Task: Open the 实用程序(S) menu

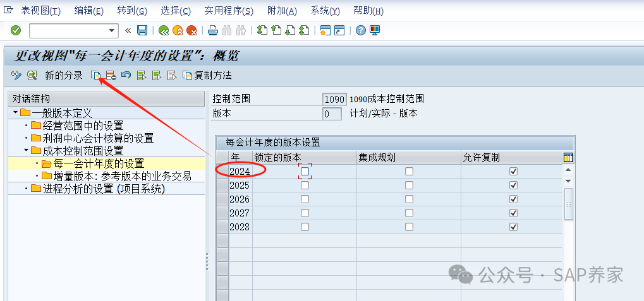Action: pos(229,11)
